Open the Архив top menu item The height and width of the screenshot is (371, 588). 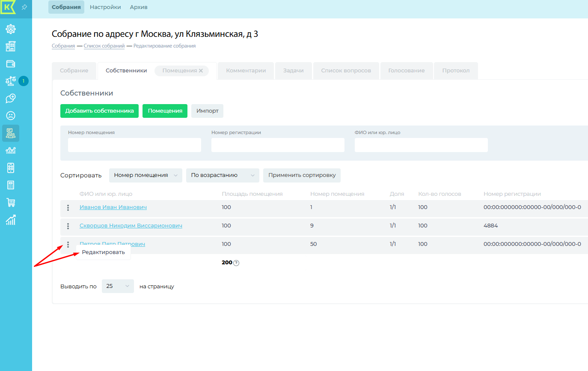pos(138,7)
